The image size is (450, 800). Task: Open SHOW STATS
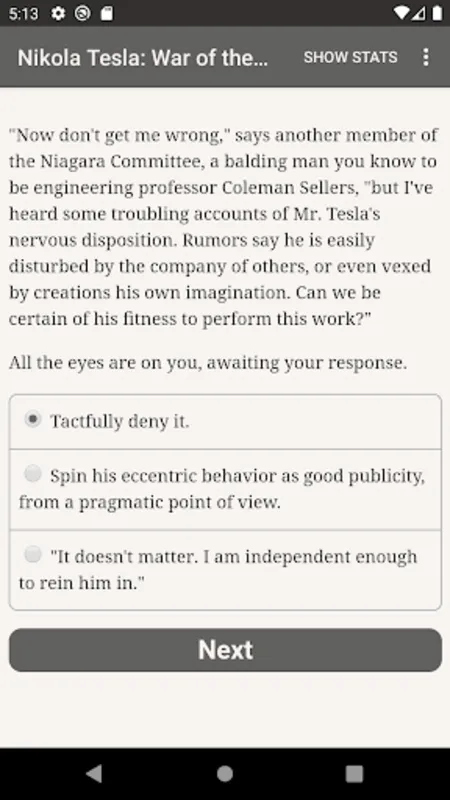(x=351, y=57)
